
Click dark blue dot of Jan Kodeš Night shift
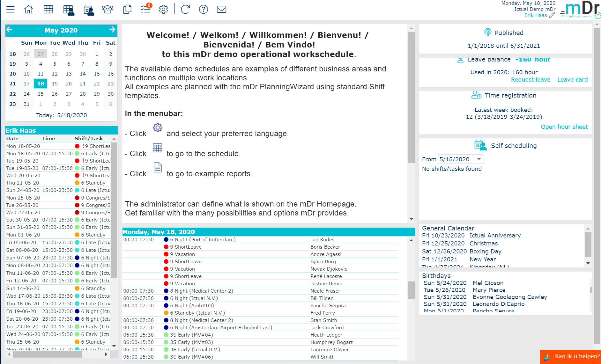pyautogui.click(x=166, y=239)
